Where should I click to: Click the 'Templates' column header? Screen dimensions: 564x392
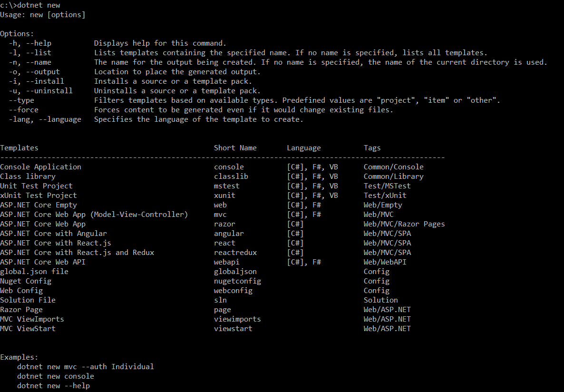tap(19, 148)
